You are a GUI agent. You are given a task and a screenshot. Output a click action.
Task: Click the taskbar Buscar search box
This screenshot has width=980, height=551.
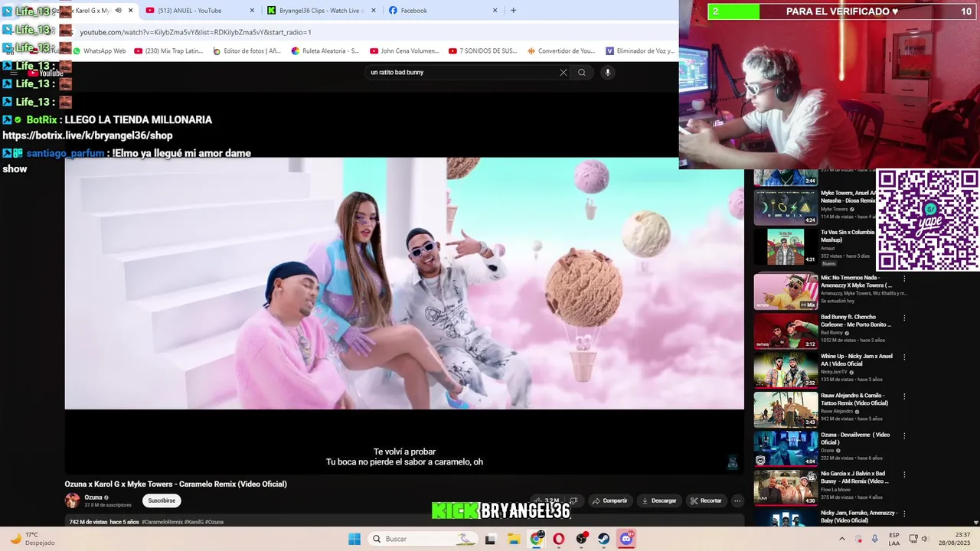click(423, 539)
